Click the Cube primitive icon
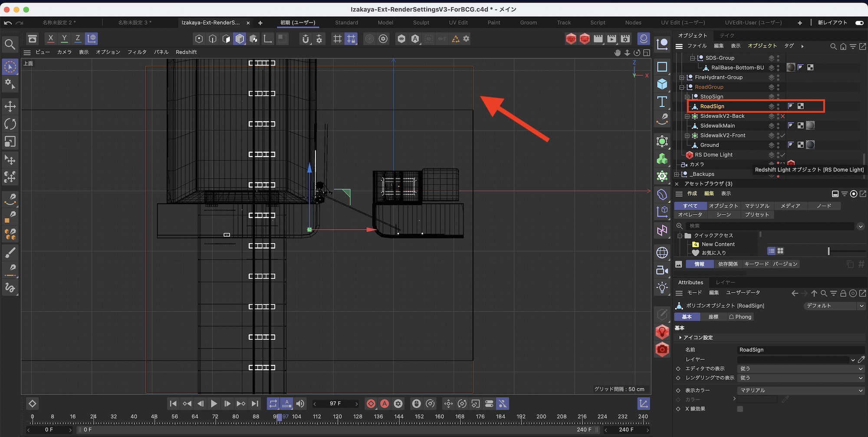 click(x=662, y=84)
